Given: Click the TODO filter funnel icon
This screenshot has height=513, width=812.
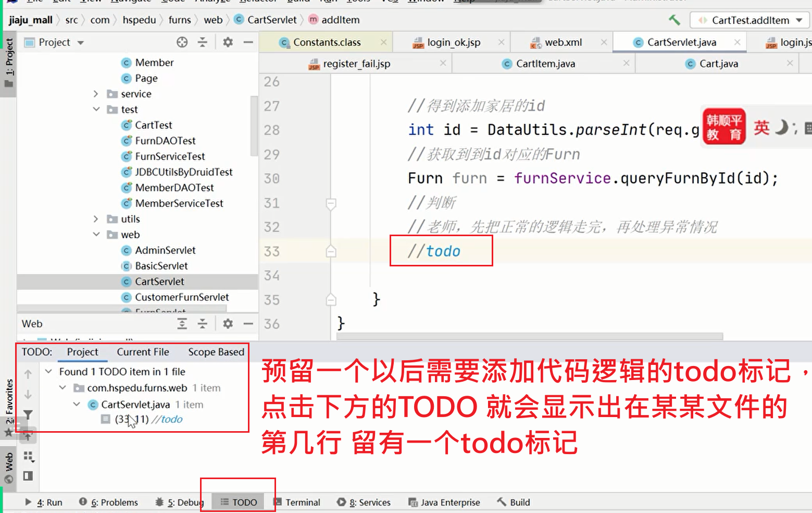Looking at the screenshot, I should click(x=28, y=415).
